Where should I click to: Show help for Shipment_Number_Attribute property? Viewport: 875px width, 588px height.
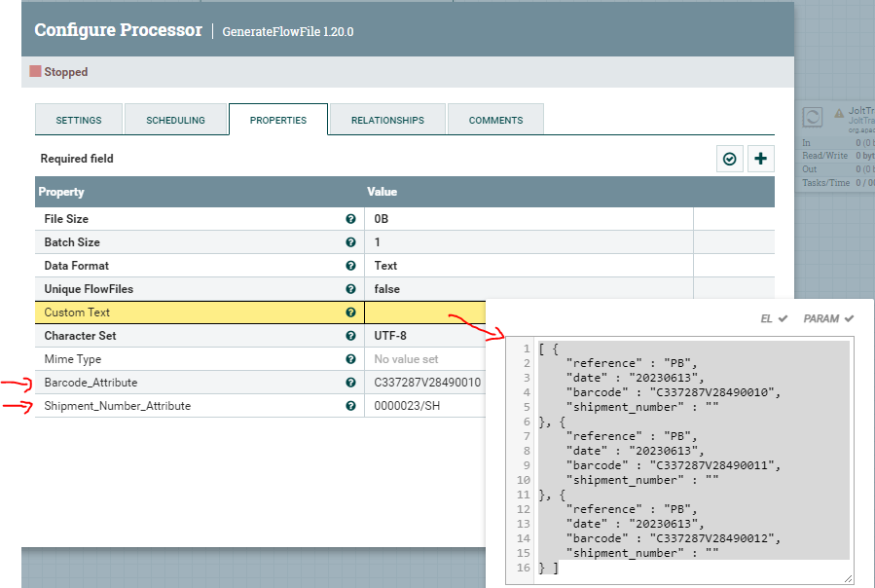pos(350,406)
